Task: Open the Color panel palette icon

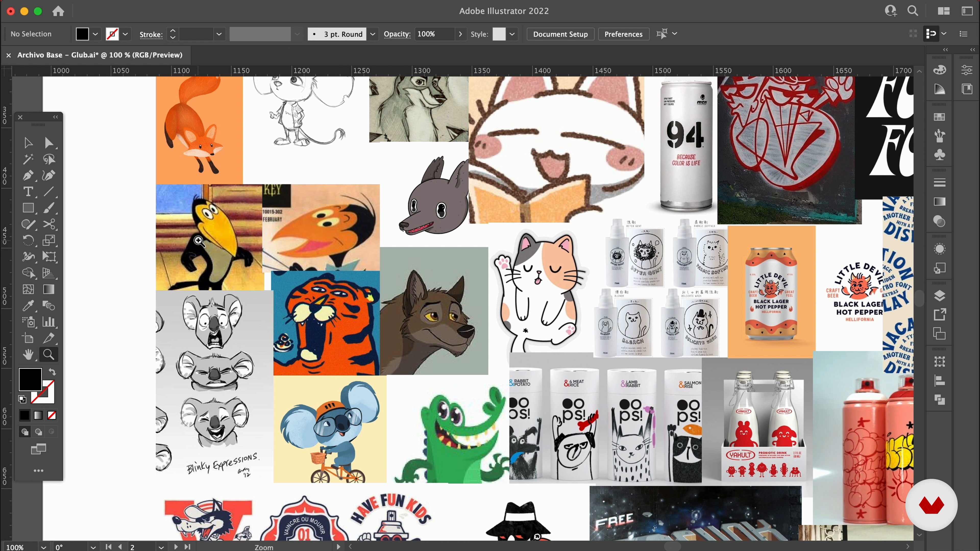Action: click(939, 70)
